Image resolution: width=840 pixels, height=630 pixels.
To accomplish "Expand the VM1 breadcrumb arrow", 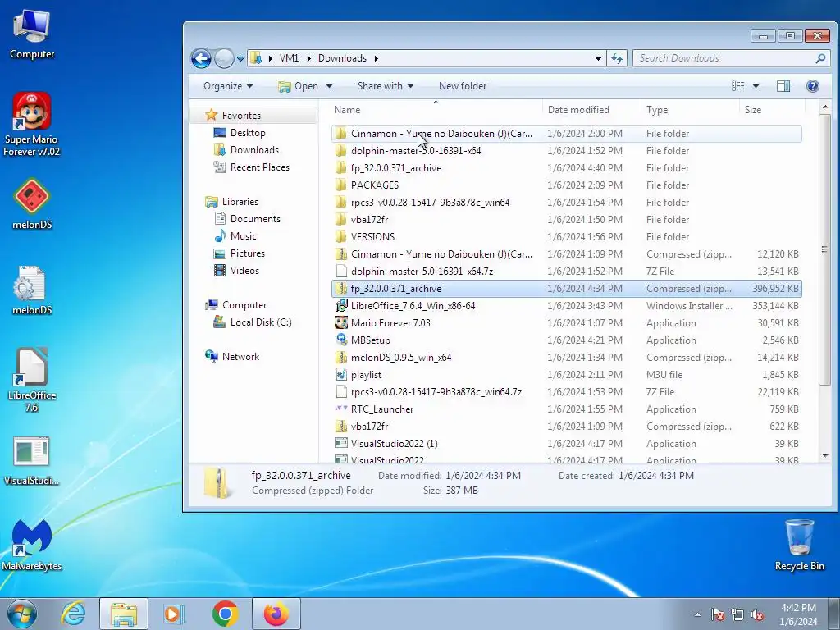I will click(x=309, y=58).
